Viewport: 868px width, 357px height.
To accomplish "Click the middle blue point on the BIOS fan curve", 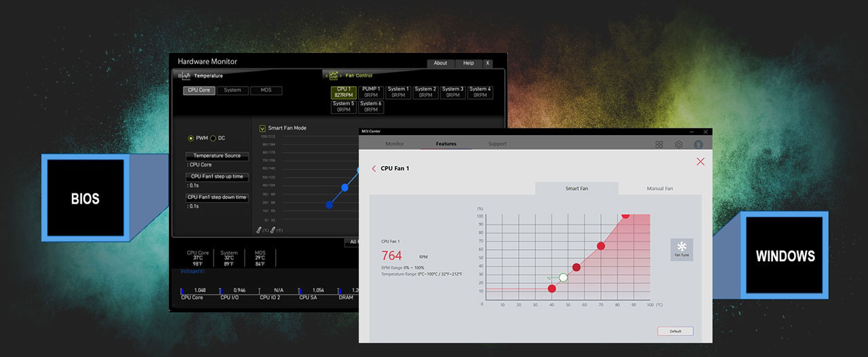I will [x=344, y=187].
